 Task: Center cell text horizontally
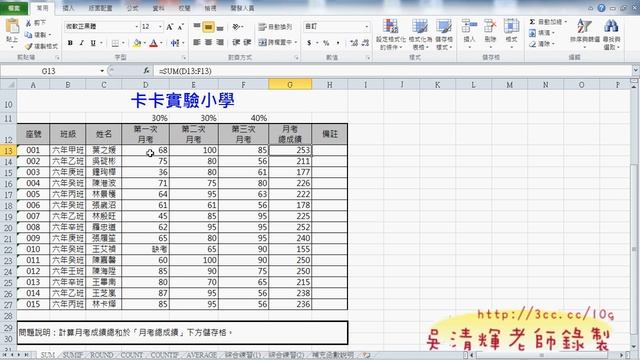click(x=208, y=42)
